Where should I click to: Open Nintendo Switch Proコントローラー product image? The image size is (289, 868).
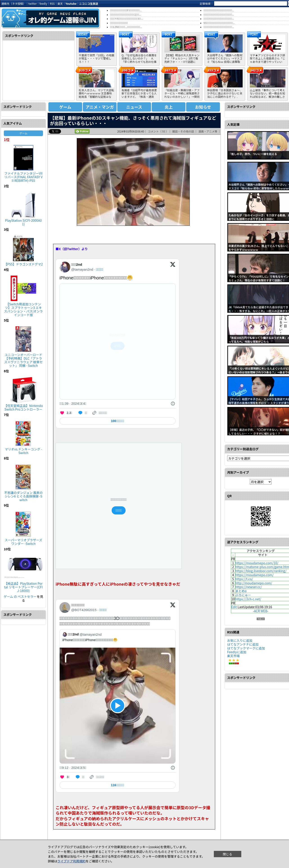point(23,390)
